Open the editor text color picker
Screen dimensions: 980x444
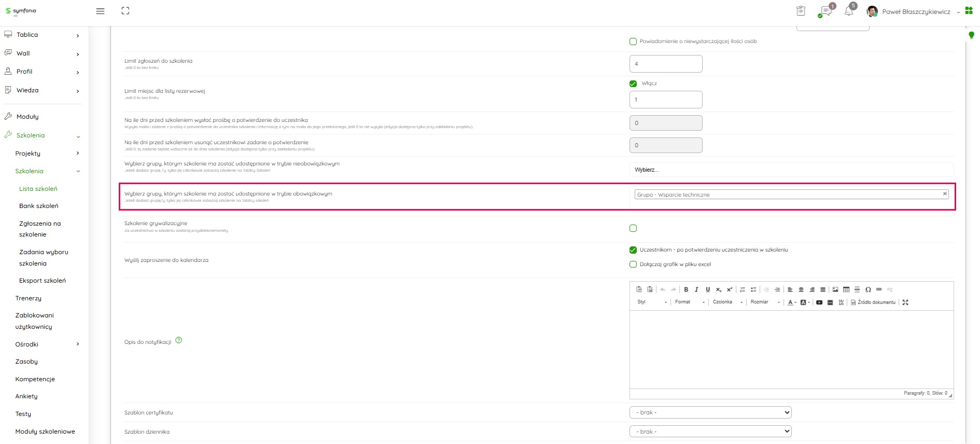(x=791, y=302)
